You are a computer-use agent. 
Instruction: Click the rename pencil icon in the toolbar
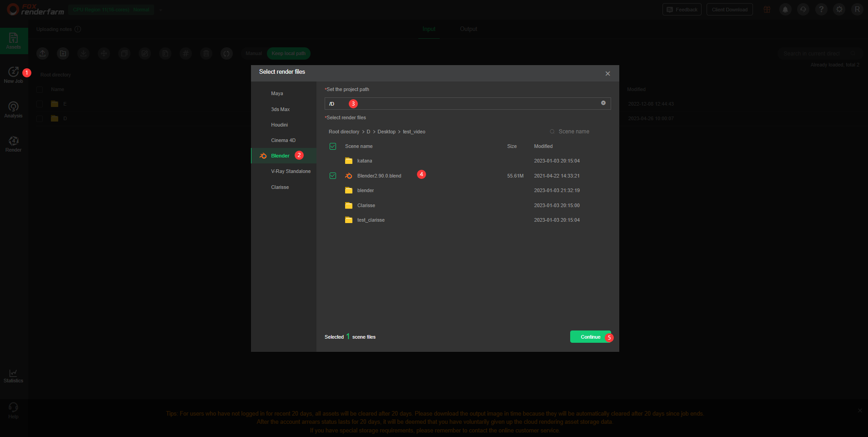(145, 53)
